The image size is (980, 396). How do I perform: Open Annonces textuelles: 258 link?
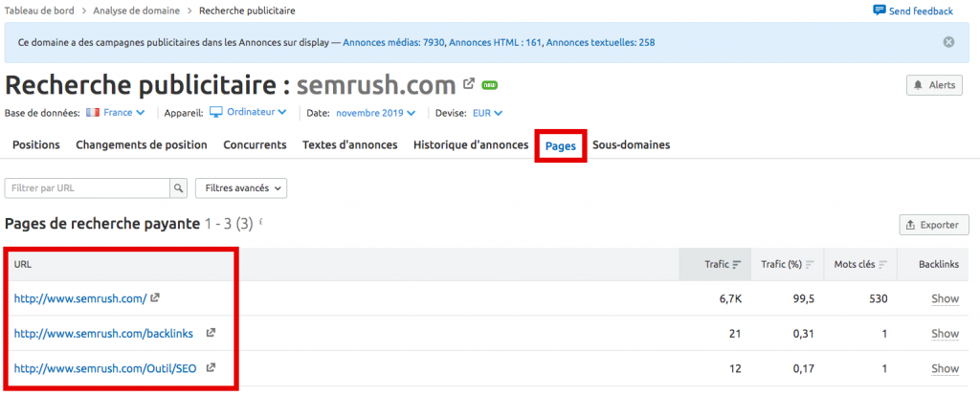coord(601,42)
